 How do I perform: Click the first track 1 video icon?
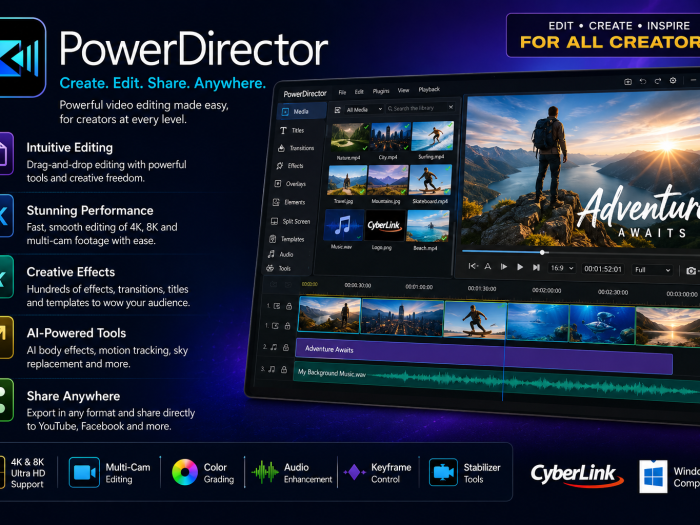pos(277,306)
